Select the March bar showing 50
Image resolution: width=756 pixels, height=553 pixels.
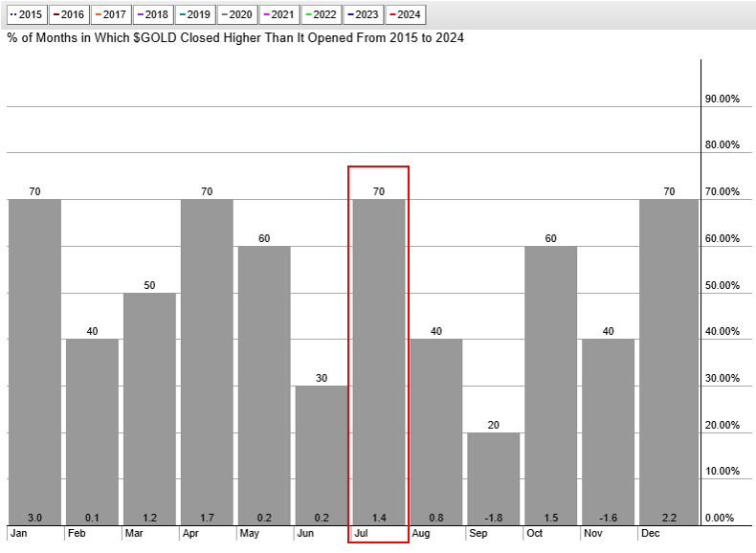[149, 409]
